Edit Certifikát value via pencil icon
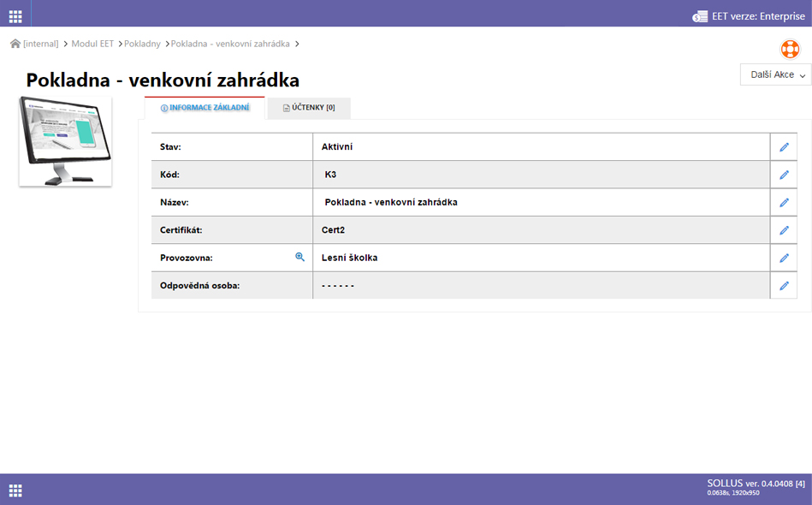 coord(784,230)
